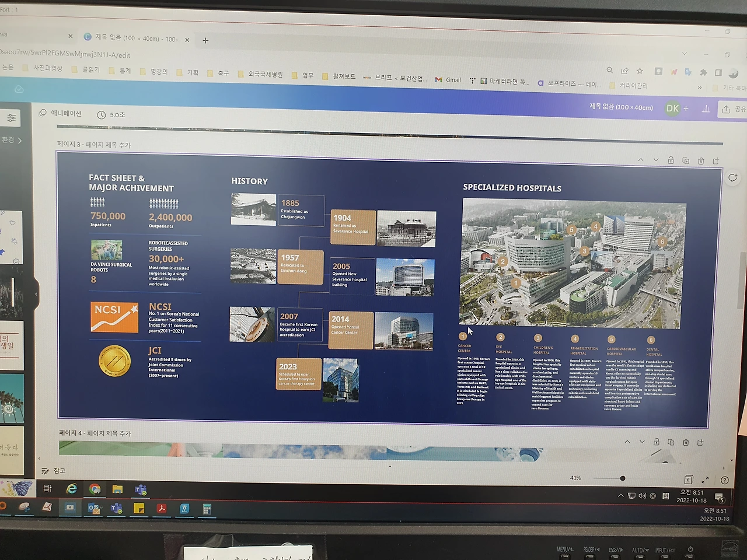Add a collaborator with the plus icon

pyautogui.click(x=686, y=108)
